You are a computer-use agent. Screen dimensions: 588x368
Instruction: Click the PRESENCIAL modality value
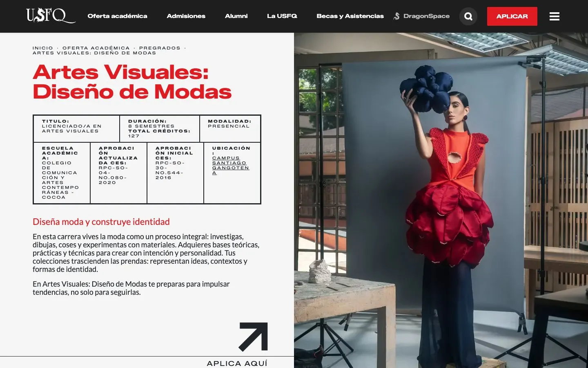pos(229,126)
